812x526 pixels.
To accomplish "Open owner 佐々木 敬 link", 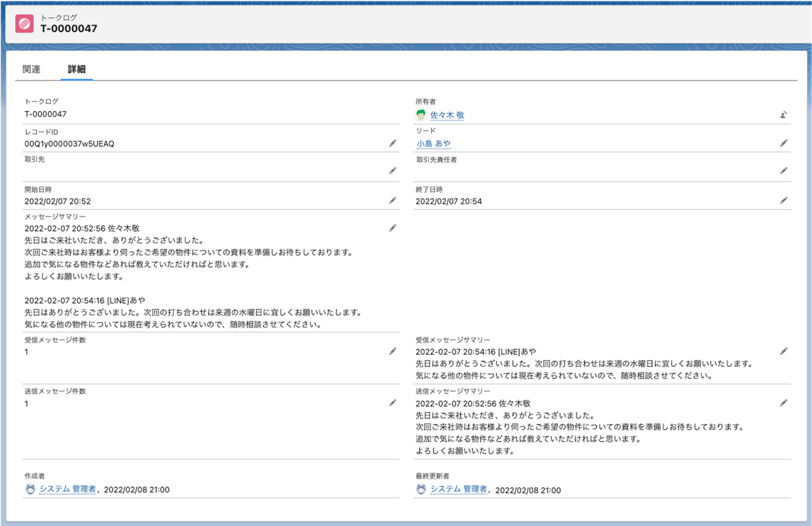I will click(447, 115).
